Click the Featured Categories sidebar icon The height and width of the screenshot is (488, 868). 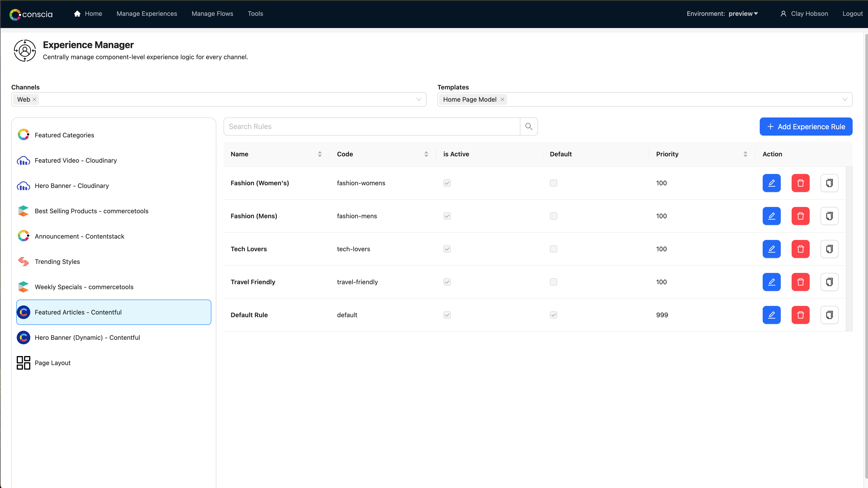click(x=24, y=135)
